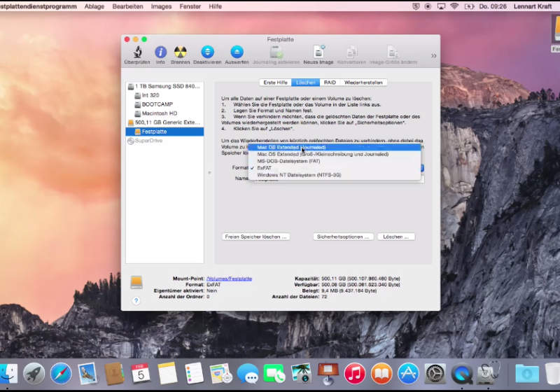Open the /Volumes/Festplatte mount point link

coord(229,279)
